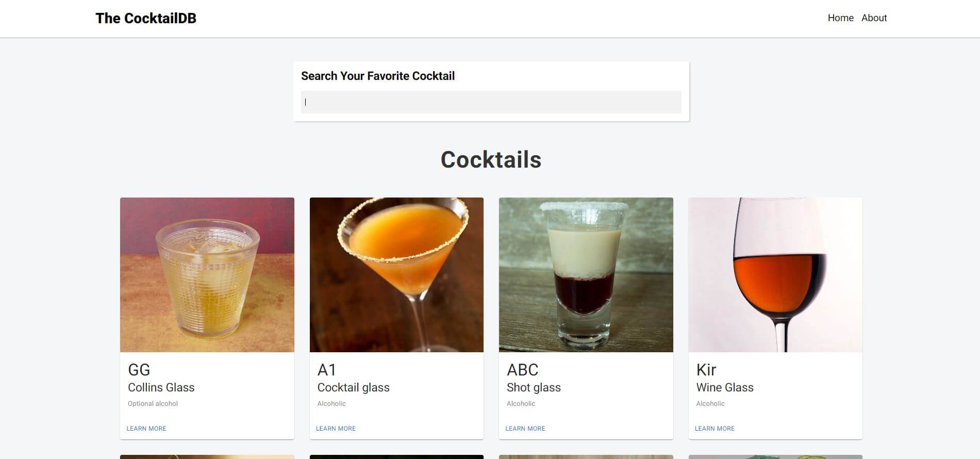This screenshot has width=980, height=459.
Task: Open the A1 cocktail image
Action: (396, 275)
